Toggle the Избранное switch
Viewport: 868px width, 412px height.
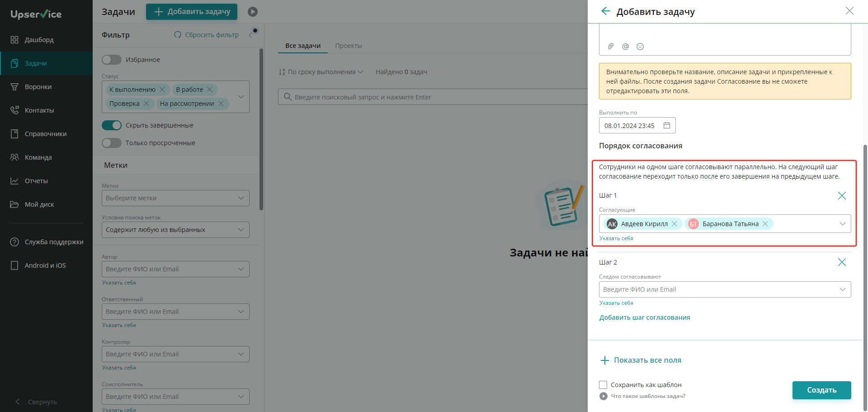pos(112,60)
